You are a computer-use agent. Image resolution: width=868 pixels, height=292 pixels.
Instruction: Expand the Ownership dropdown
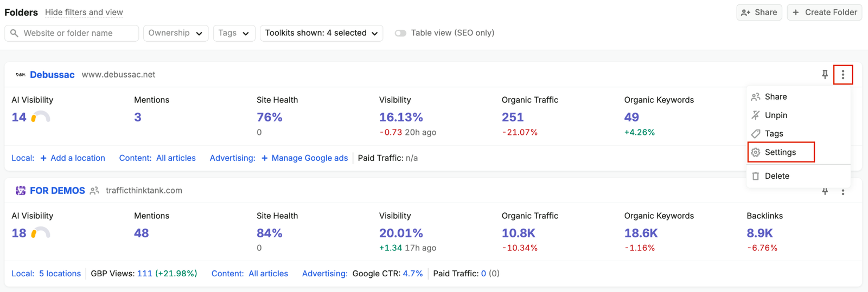point(176,33)
